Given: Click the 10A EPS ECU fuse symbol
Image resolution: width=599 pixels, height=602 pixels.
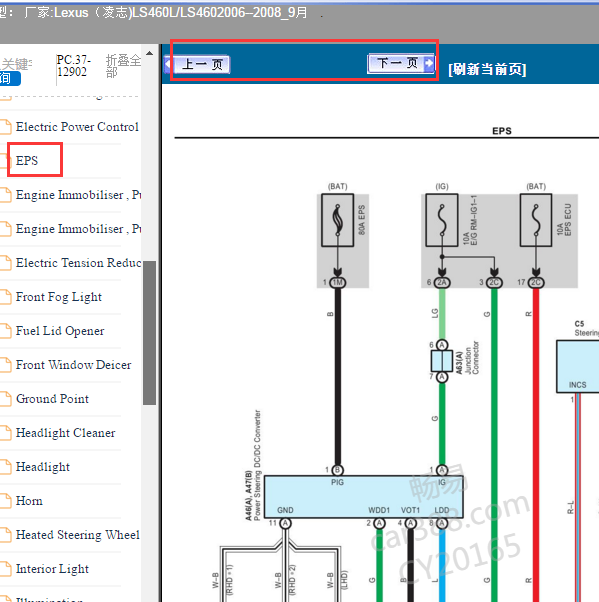Looking at the screenshot, I should pos(536,220).
